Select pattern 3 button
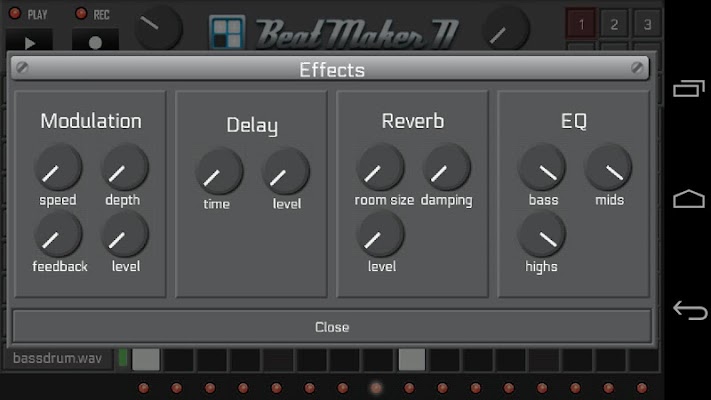Screen dimensions: 711x400 647,24
